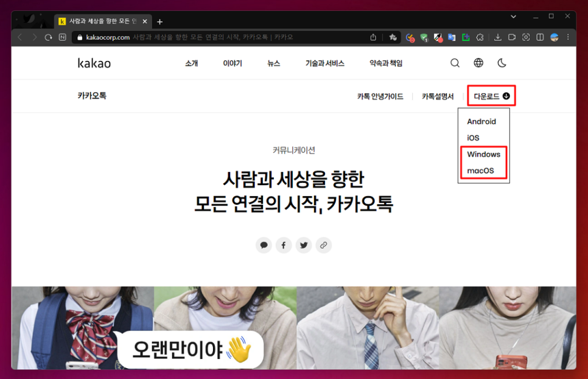Click the 커뮤니케이션 category label
This screenshot has height=379, width=588.
tap(293, 150)
